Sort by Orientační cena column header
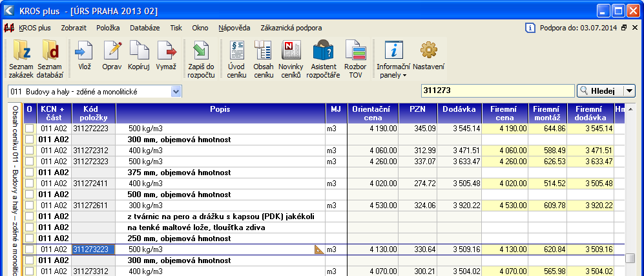644x276 pixels. 373,113
